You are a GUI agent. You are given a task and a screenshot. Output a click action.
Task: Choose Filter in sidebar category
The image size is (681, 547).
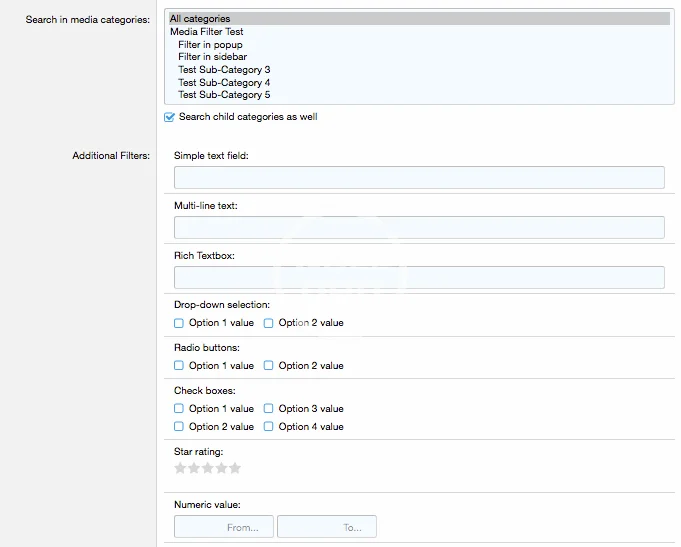tap(212, 57)
